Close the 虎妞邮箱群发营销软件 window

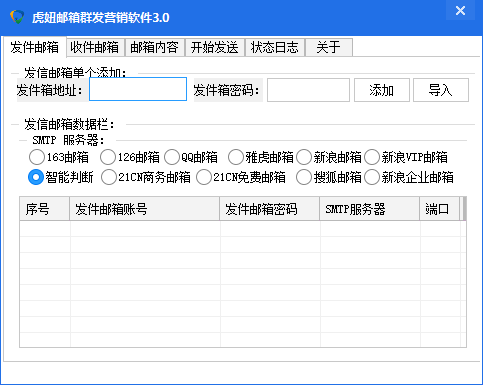(460, 11)
